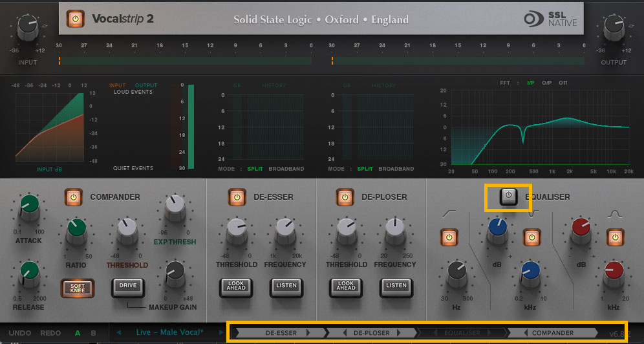Open the Live – Male Vocal preset menu
Image resolution: width=644 pixels, height=344 pixels.
pos(169,332)
